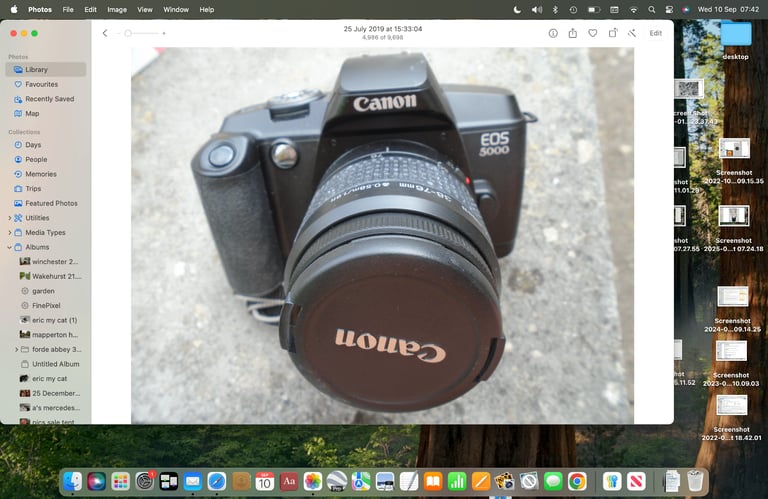The height and width of the screenshot is (499, 768).
Task: Open Recently Saved in the sidebar
Action: [46, 99]
